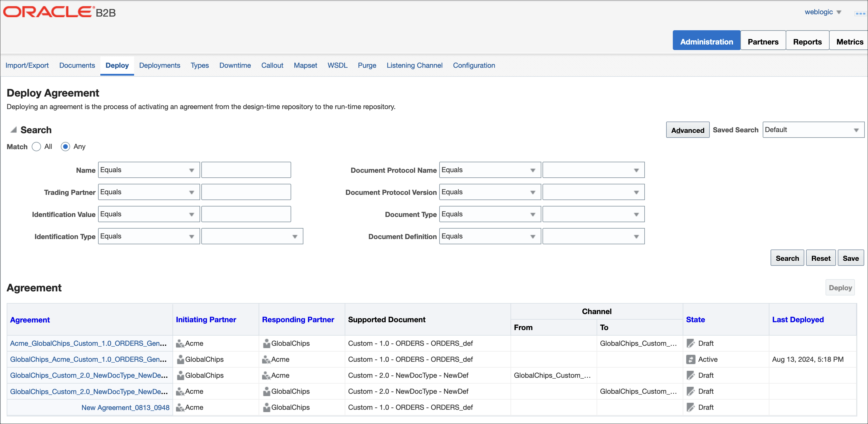Open Document Protocol Version operator dropdown
868x424 pixels.
(490, 192)
